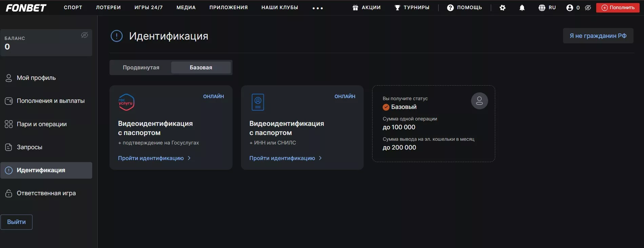Open settings gear icon

point(503,8)
